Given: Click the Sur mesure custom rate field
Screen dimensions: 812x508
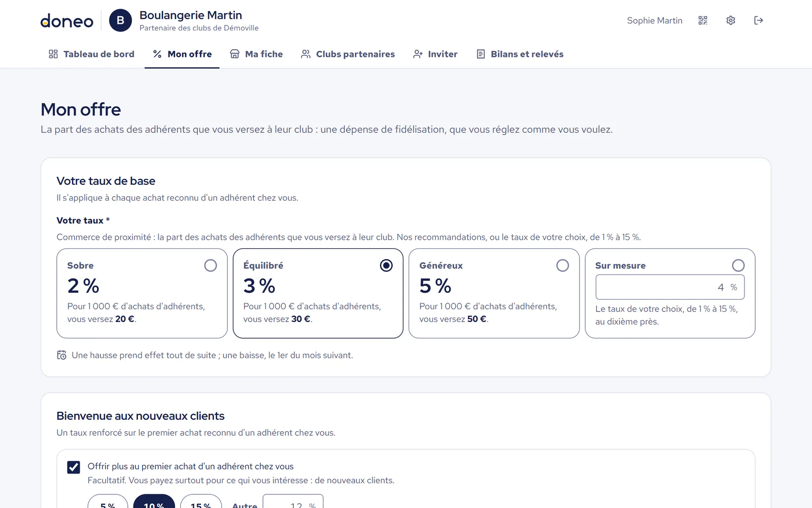Looking at the screenshot, I should 670,287.
